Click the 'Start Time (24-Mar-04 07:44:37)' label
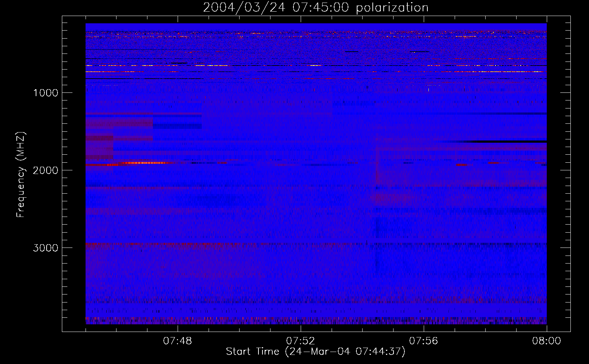The image size is (589, 364). (x=316, y=352)
